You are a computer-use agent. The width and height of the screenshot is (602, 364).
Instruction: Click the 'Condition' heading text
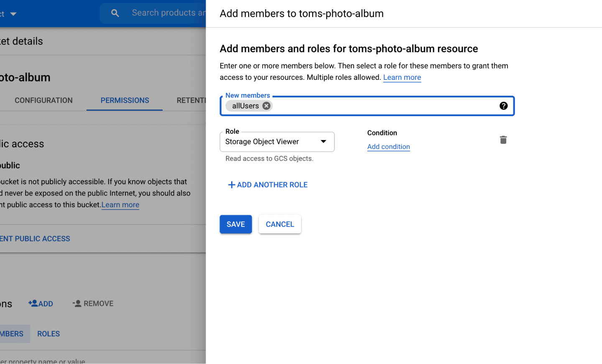(382, 133)
